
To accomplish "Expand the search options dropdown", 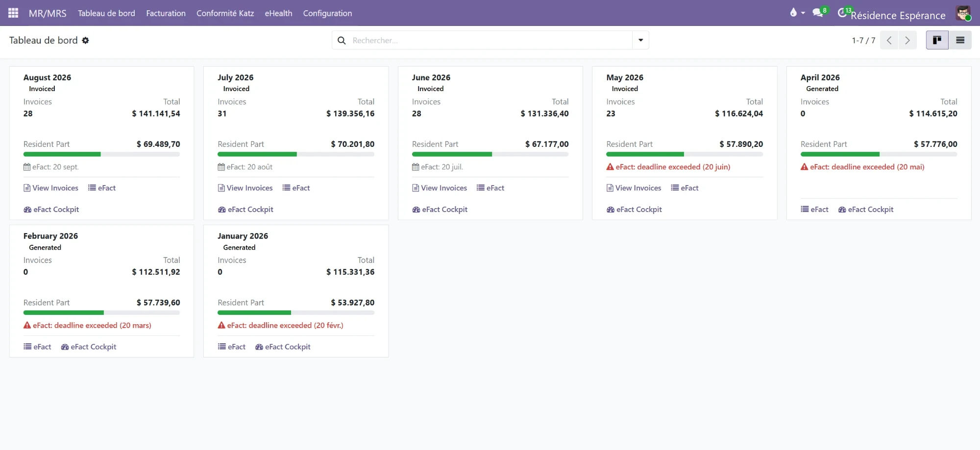I will coord(640,40).
